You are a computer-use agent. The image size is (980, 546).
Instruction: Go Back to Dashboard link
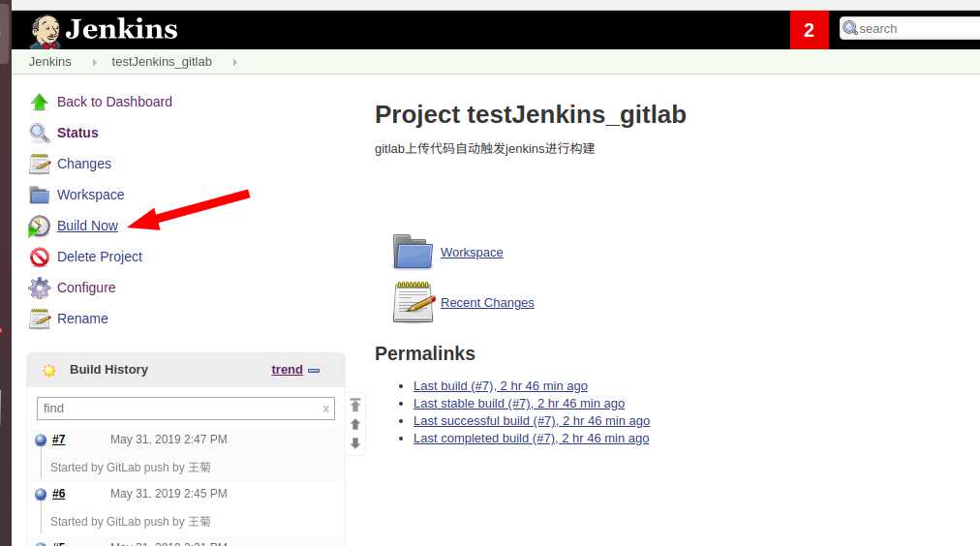point(114,102)
